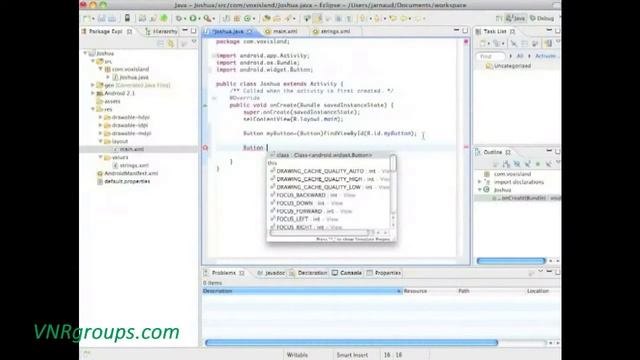
Task: Select Joshua.java in Package Explorer
Action: click(131, 77)
